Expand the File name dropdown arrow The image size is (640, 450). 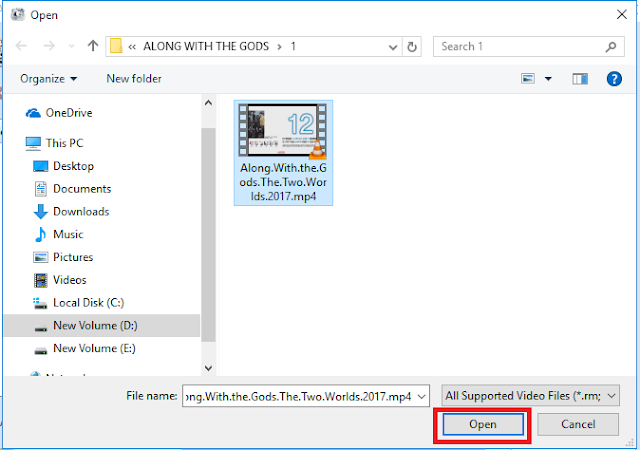click(422, 397)
